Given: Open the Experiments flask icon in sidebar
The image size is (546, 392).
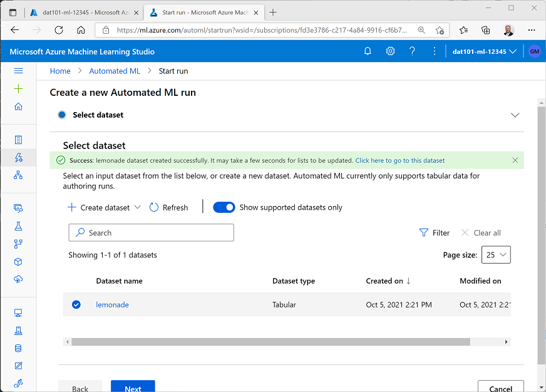Looking at the screenshot, I should point(18,226).
